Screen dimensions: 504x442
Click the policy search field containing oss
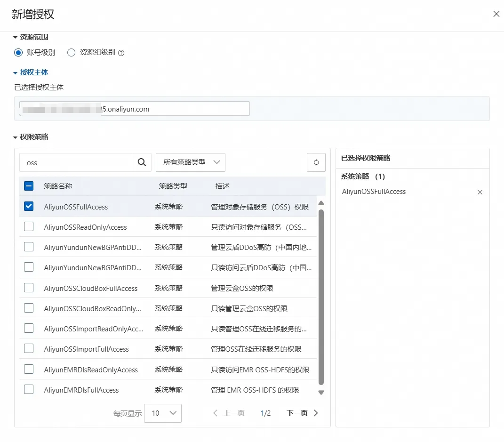(x=76, y=162)
